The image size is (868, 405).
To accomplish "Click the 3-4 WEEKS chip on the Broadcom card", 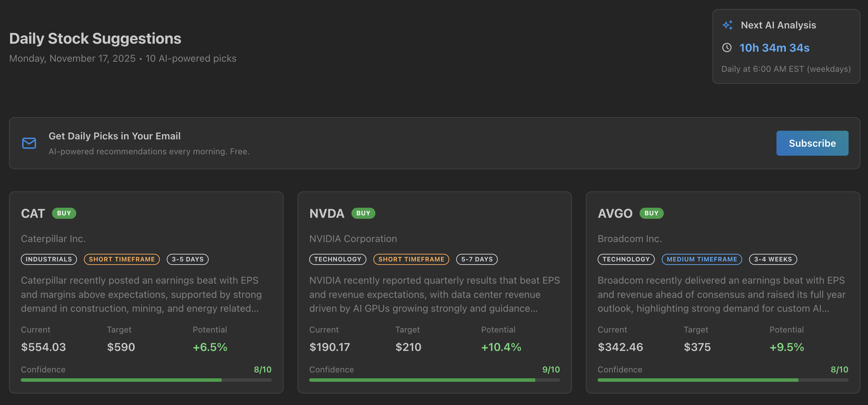I will 773,259.
